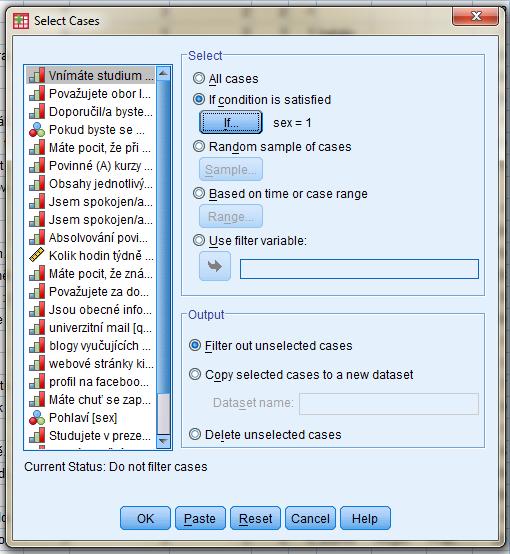This screenshot has width=510, height=554.
Task: Click the ordinal icon beside blogy vyučujících
Action: [x=37, y=346]
